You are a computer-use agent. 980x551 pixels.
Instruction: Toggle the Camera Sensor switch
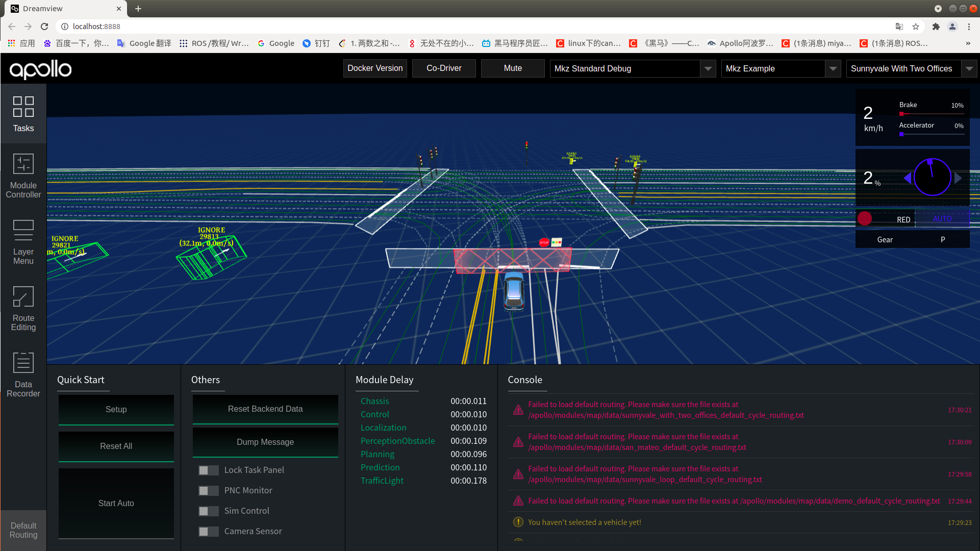208,531
